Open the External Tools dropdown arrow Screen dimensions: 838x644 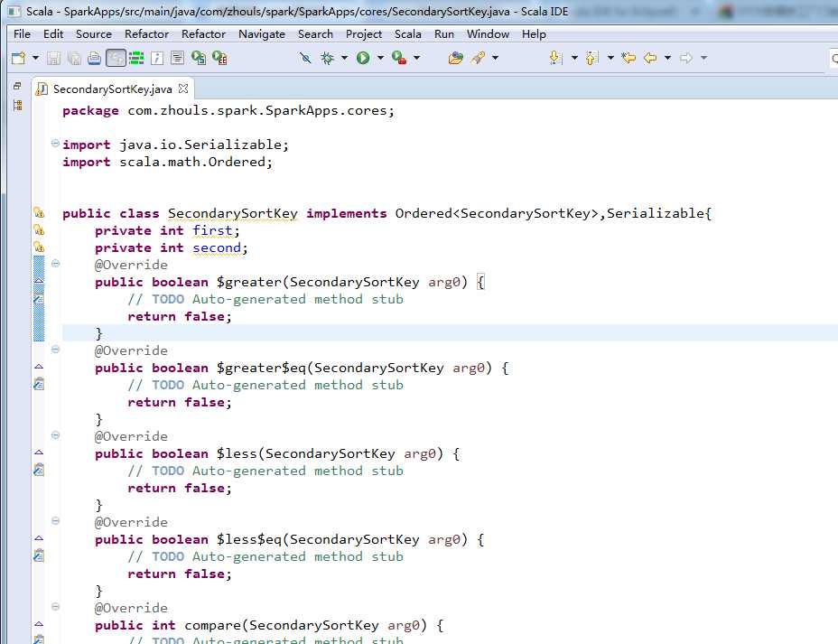tap(417, 58)
